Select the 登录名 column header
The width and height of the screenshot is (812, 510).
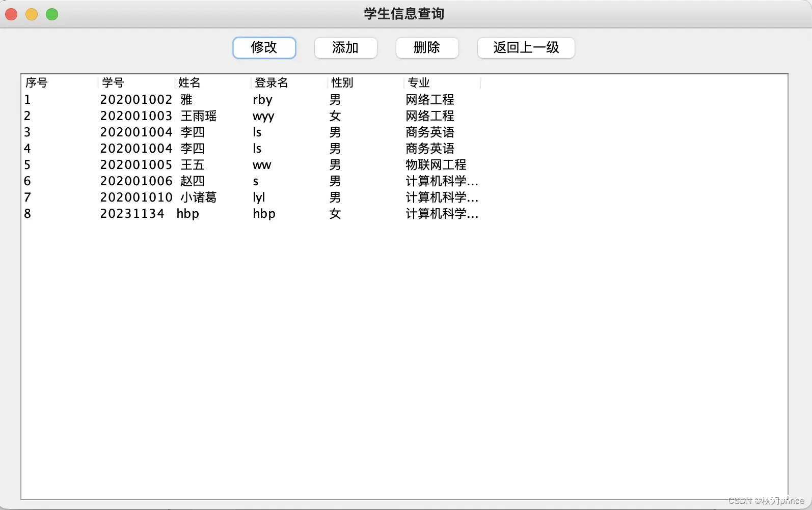click(x=289, y=82)
